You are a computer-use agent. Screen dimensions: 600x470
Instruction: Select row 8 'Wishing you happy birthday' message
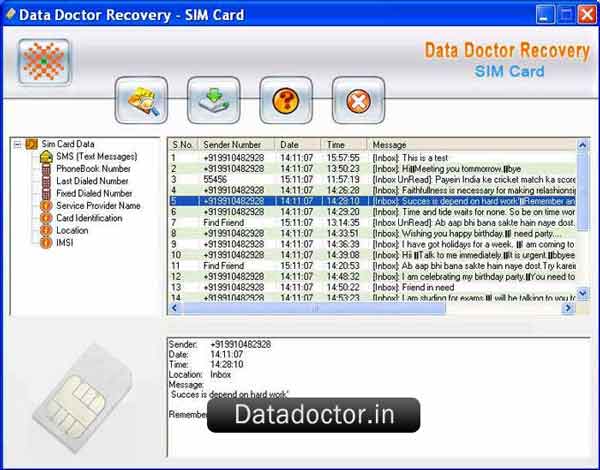click(x=372, y=233)
